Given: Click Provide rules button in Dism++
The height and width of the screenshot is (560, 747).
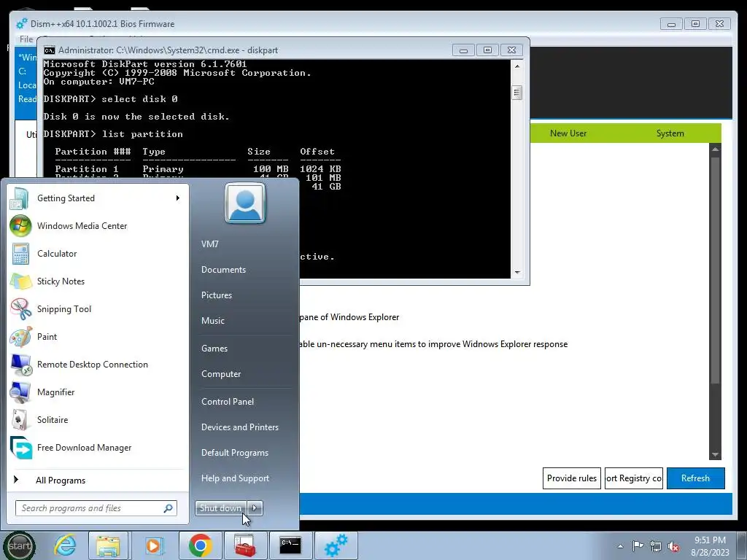Looking at the screenshot, I should pyautogui.click(x=572, y=478).
